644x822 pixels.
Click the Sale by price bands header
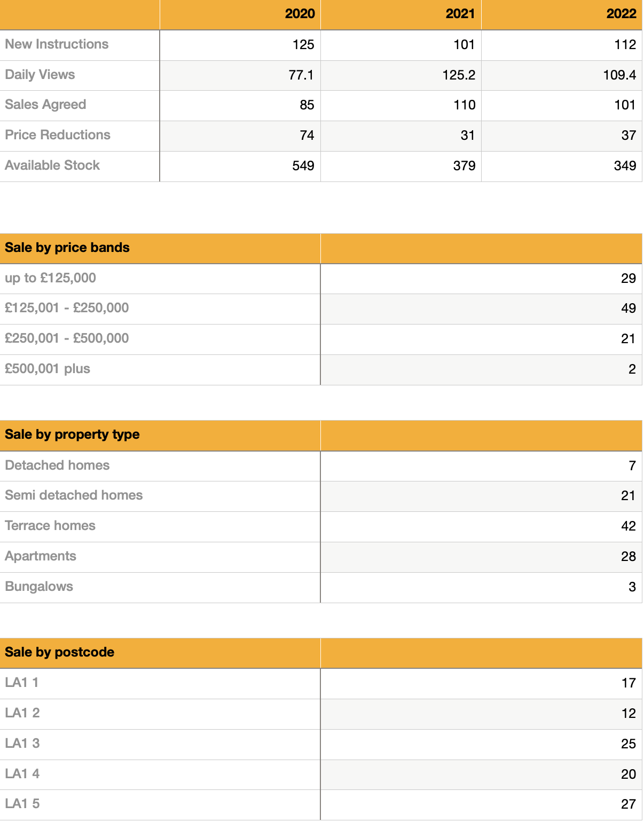[67, 248]
